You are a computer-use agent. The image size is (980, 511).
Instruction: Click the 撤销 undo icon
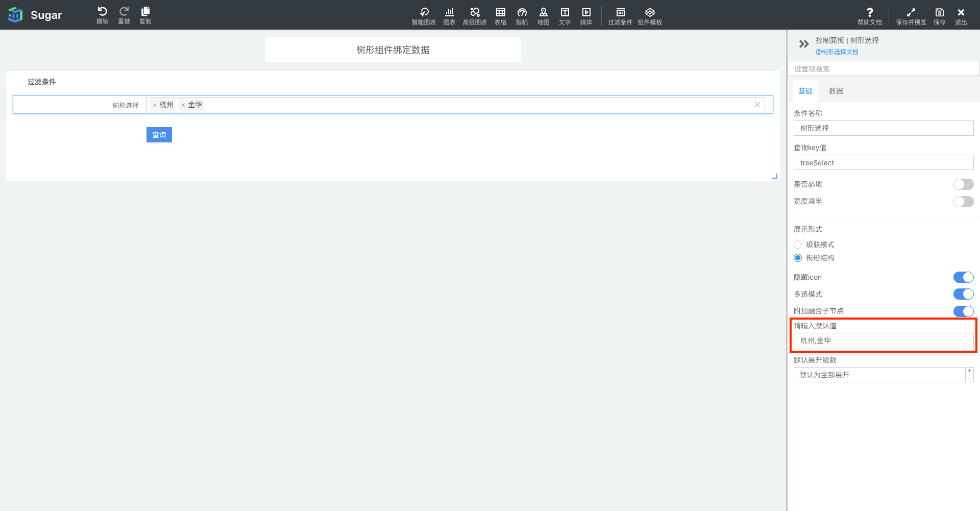coord(102,12)
